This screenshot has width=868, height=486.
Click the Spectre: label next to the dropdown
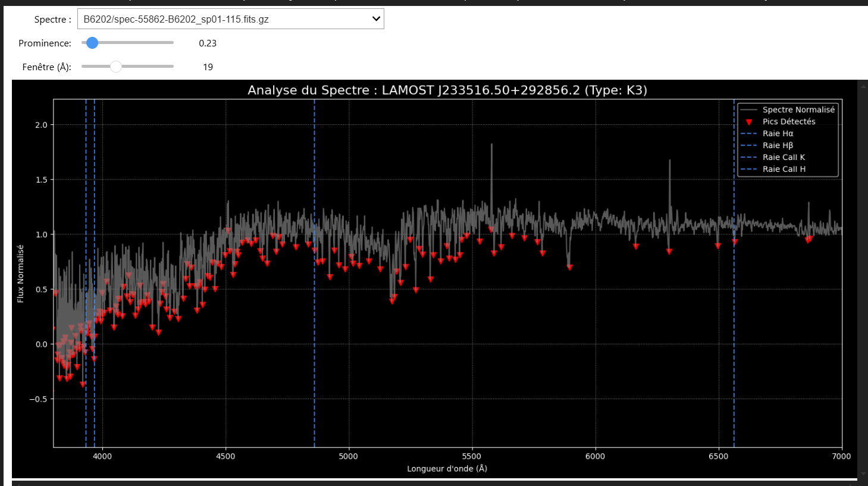coord(52,20)
